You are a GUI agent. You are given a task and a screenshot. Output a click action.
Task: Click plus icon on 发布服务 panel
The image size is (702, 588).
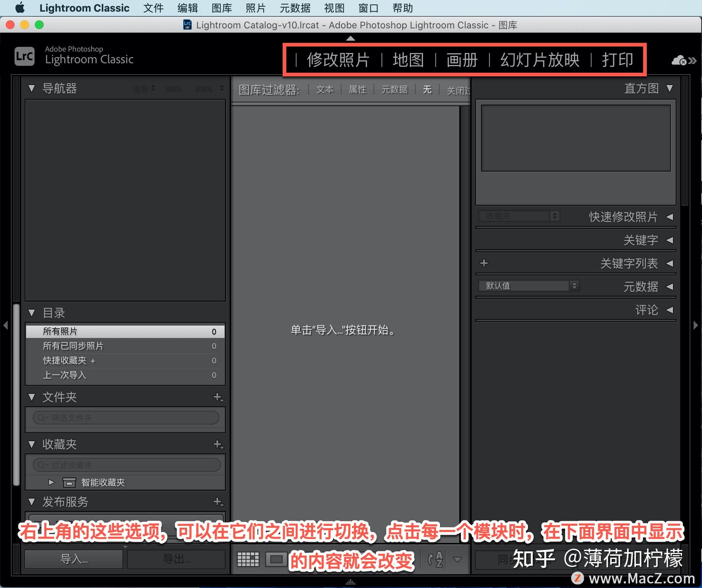click(x=218, y=502)
